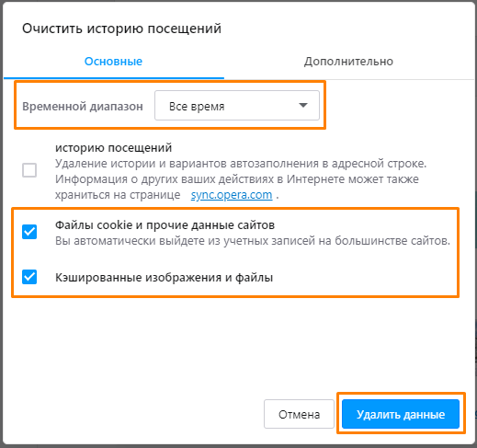Click the blue checkmark icon beside cached images

point(29,277)
